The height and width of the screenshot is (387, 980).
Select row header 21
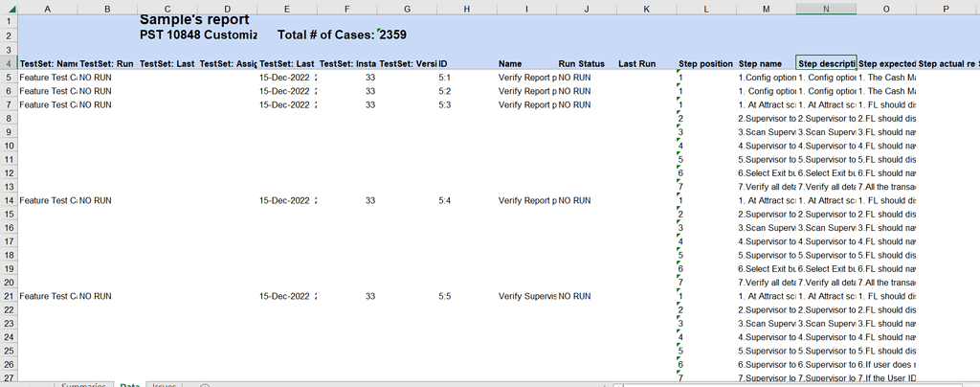pyautogui.click(x=9, y=296)
